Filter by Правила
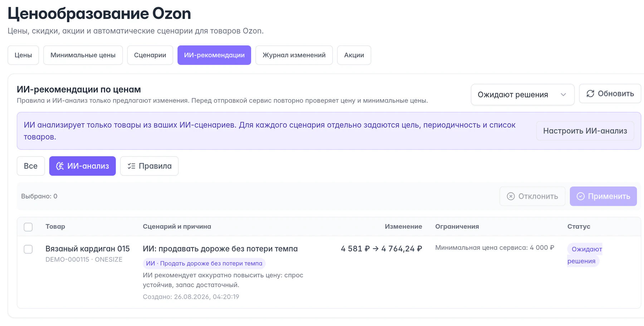644x326 pixels. pyautogui.click(x=150, y=166)
